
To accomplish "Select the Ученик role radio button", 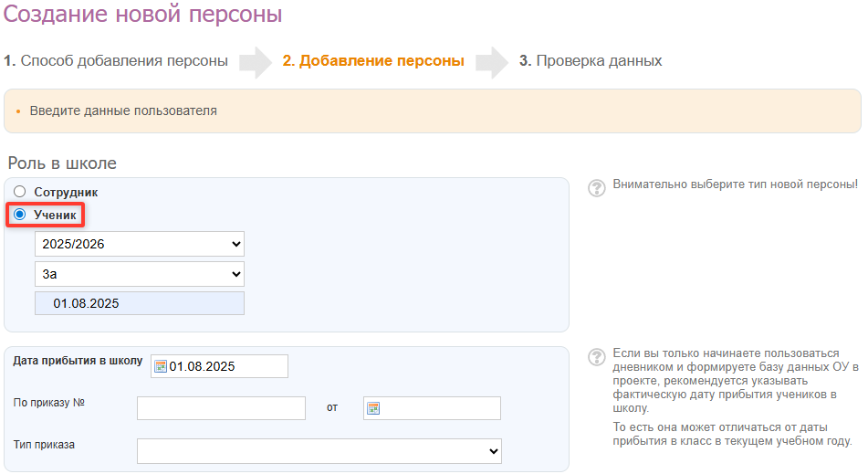I will coord(20,215).
